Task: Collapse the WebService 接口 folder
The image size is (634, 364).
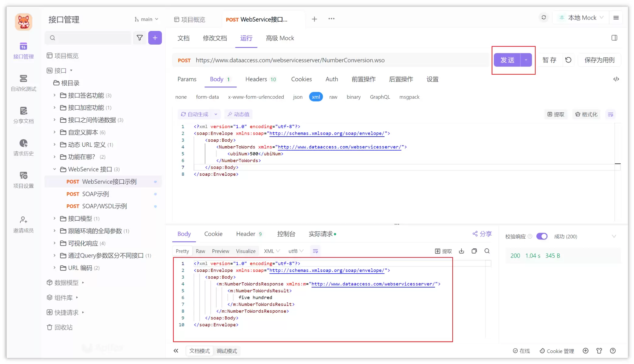Action: coord(54,169)
